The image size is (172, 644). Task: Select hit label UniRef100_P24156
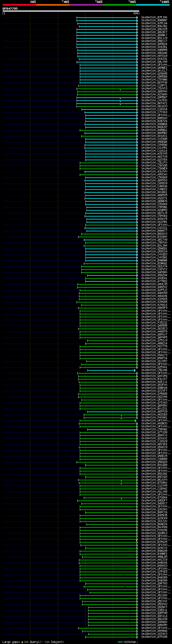click(154, 530)
